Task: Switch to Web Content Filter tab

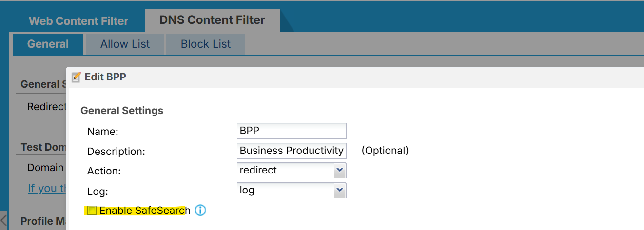Action: (x=78, y=21)
